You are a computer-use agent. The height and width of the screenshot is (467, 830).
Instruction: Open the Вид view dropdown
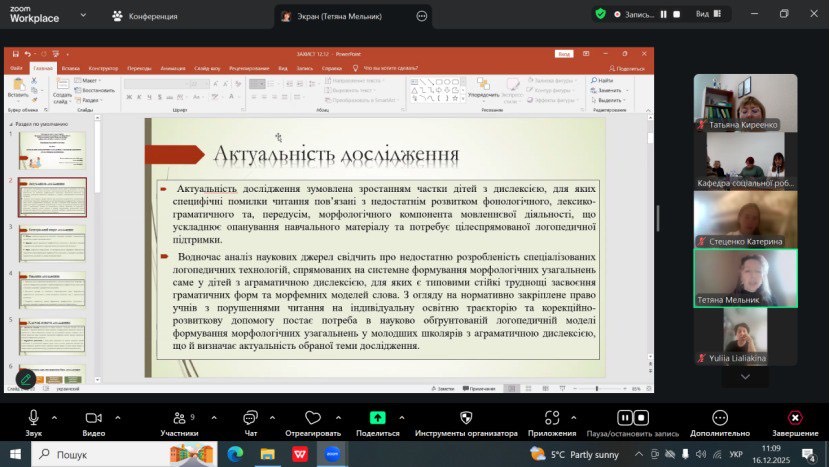point(707,14)
